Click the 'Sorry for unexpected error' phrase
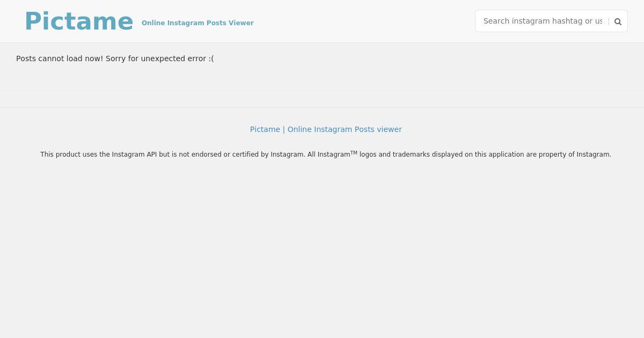 click(156, 58)
